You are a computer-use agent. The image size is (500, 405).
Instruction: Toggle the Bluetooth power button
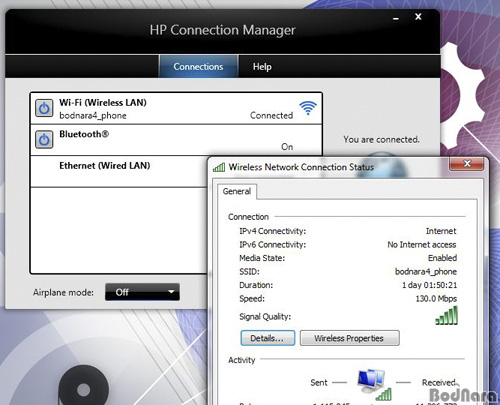(x=44, y=139)
